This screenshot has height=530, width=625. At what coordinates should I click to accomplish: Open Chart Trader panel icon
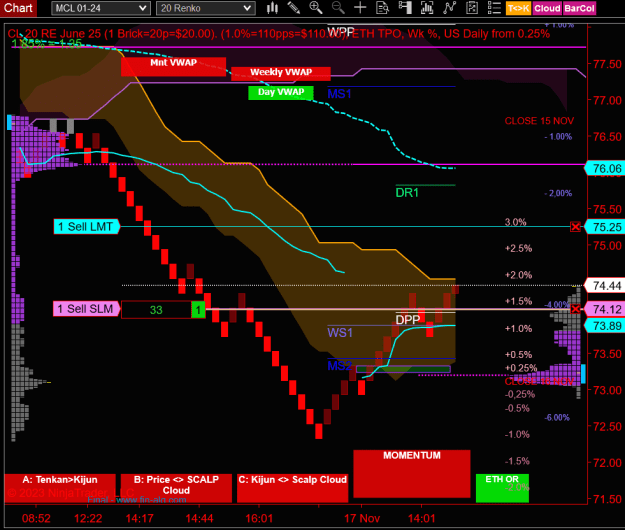[x=405, y=8]
